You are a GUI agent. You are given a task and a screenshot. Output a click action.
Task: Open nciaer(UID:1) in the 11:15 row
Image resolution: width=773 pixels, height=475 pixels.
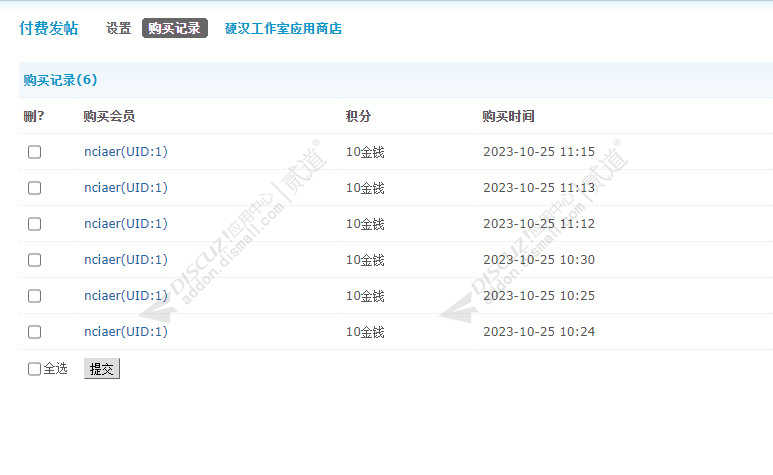[x=126, y=152]
